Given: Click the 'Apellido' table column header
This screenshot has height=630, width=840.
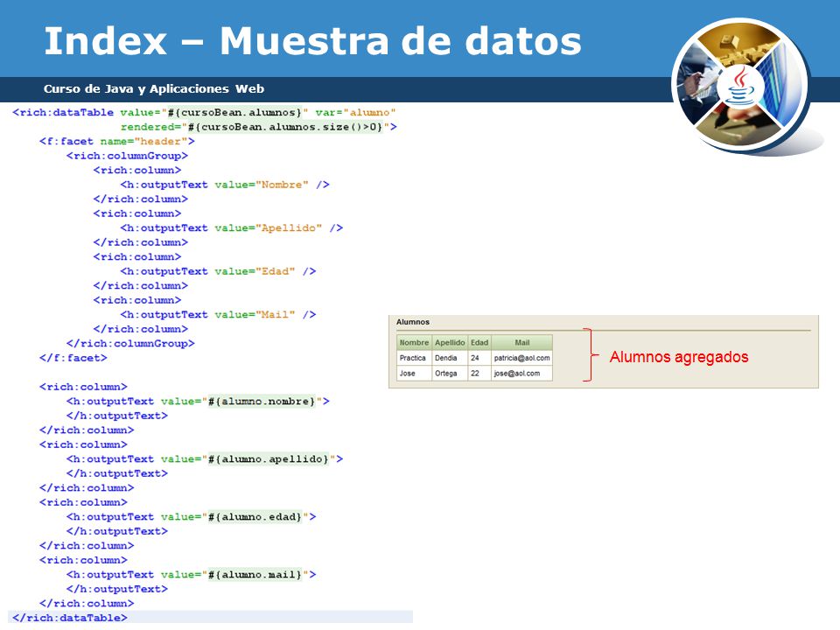Looking at the screenshot, I should pyautogui.click(x=450, y=342).
